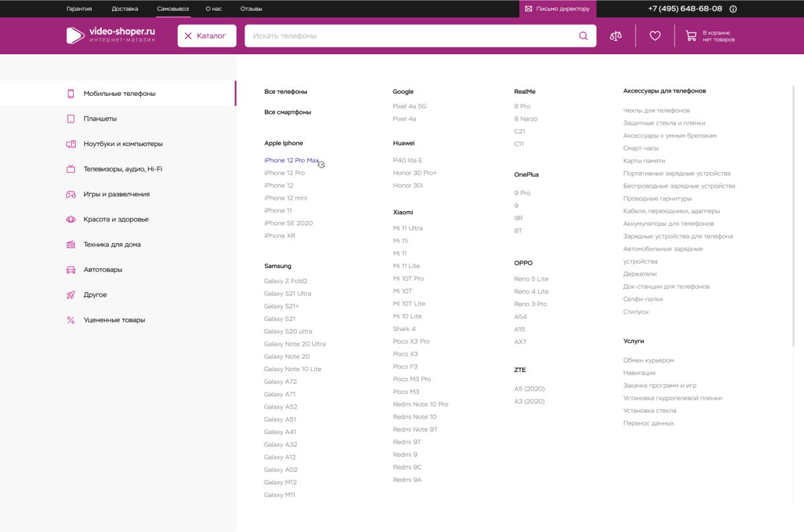Click the car icon for Автотовары

pos(70,270)
